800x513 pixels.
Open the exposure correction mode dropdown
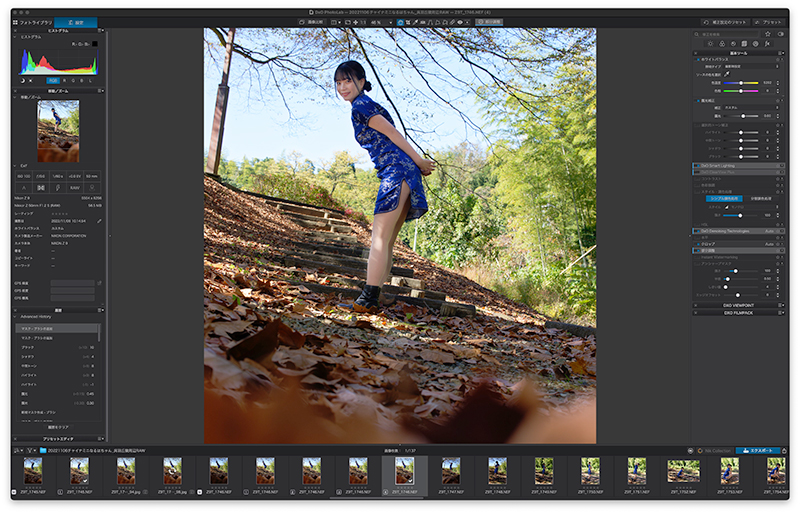[x=752, y=108]
